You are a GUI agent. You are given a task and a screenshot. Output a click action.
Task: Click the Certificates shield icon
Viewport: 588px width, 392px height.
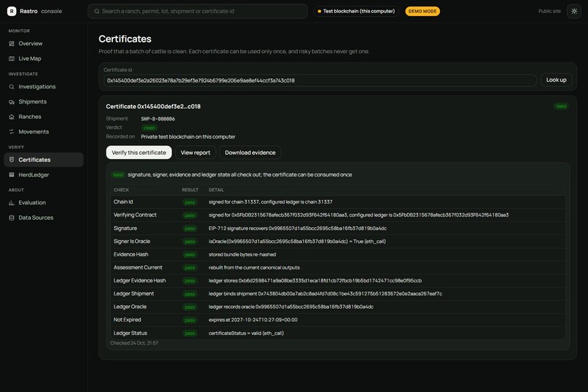click(12, 159)
